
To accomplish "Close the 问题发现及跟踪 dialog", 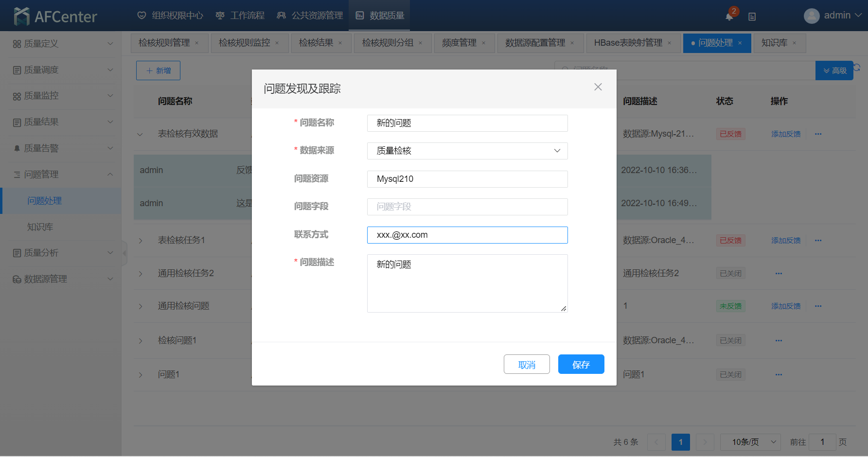I will (x=598, y=87).
